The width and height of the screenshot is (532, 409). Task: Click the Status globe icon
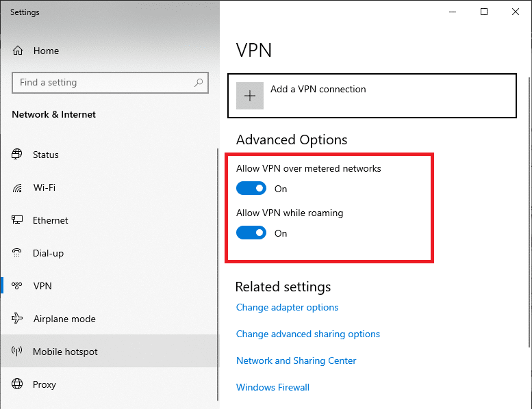pyautogui.click(x=17, y=154)
